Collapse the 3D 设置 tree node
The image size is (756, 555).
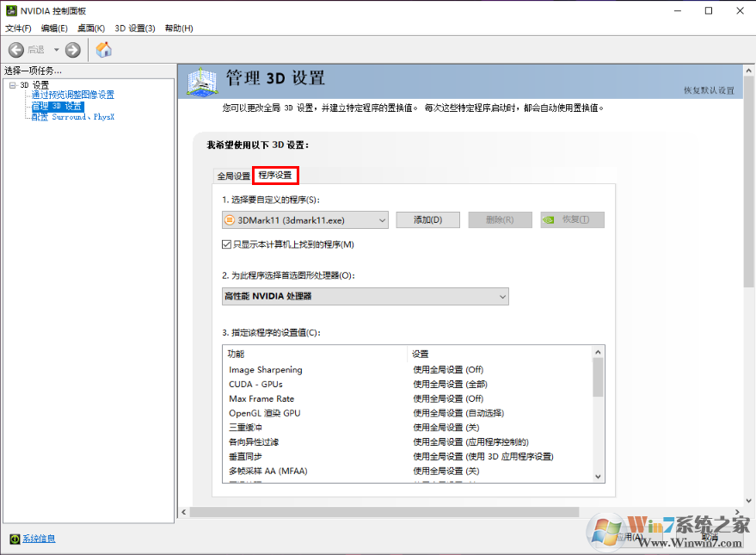click(x=12, y=83)
